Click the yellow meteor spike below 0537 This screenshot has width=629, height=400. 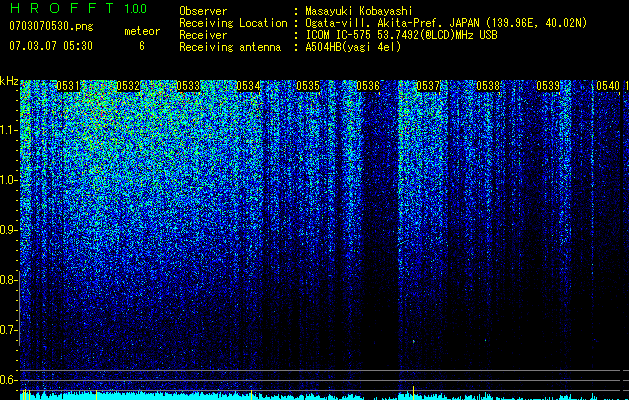tap(414, 393)
